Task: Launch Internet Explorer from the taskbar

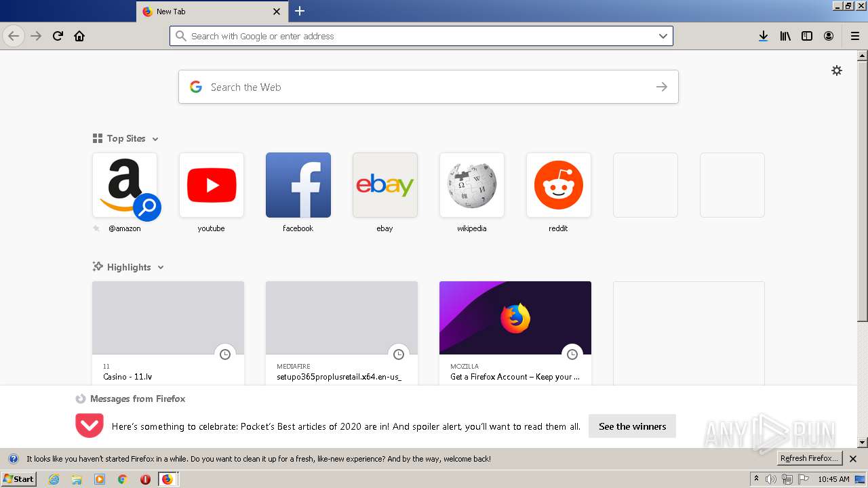Action: pyautogui.click(x=54, y=479)
